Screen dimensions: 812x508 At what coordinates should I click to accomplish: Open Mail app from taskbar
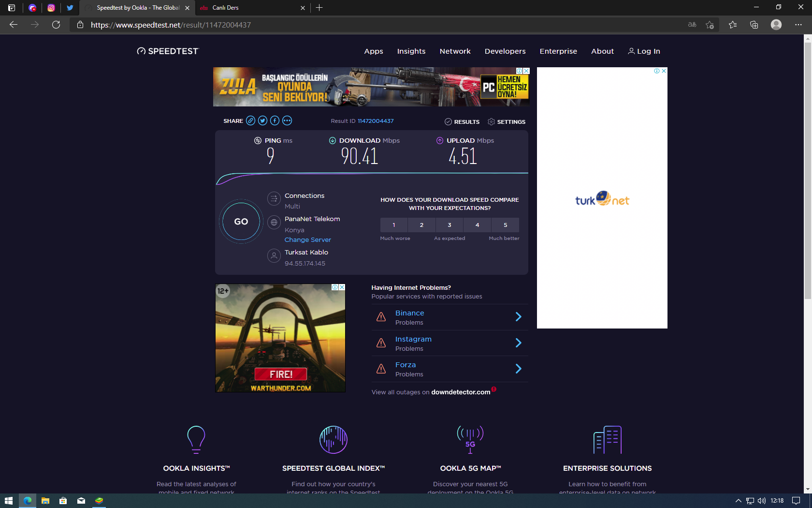81,501
